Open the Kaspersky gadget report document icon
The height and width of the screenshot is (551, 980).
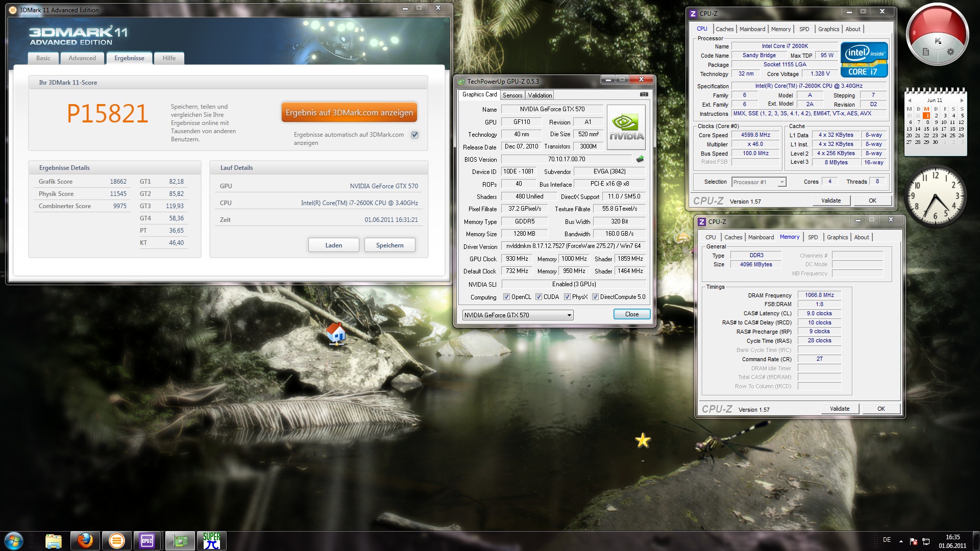(926, 52)
